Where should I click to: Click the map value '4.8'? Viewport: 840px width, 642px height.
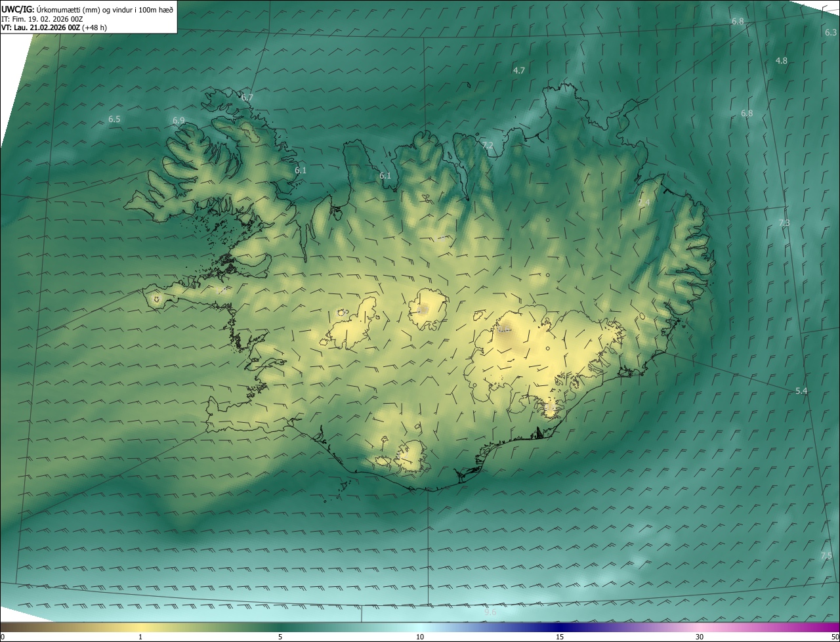(x=782, y=60)
